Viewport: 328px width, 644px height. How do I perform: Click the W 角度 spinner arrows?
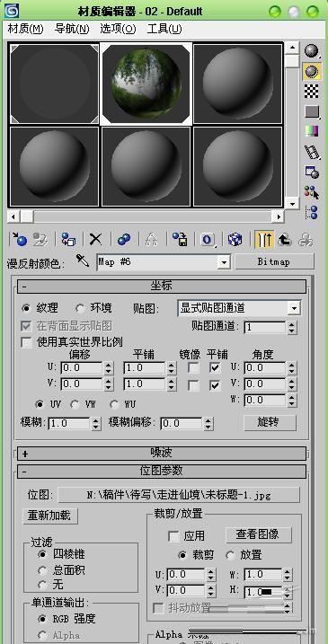point(291,400)
